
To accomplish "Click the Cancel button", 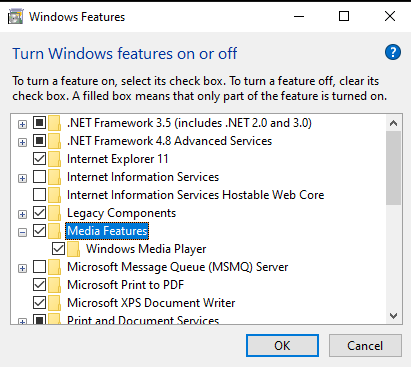I will coord(365,346).
